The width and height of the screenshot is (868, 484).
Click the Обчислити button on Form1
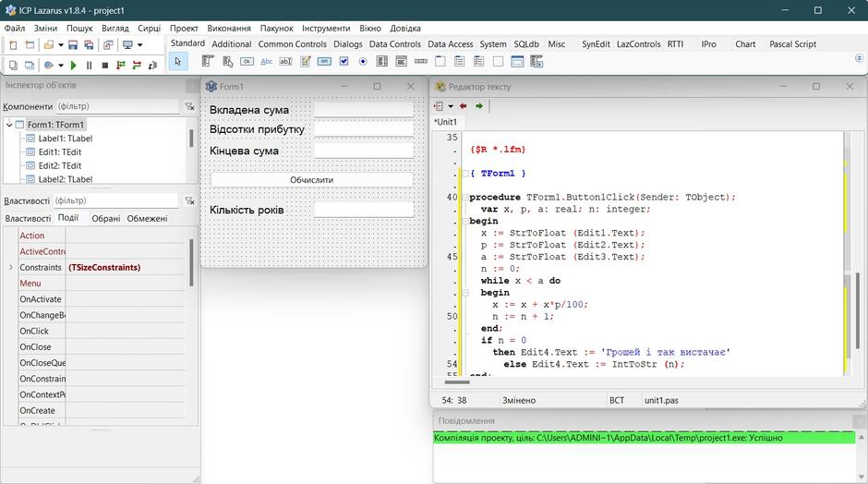tap(312, 180)
